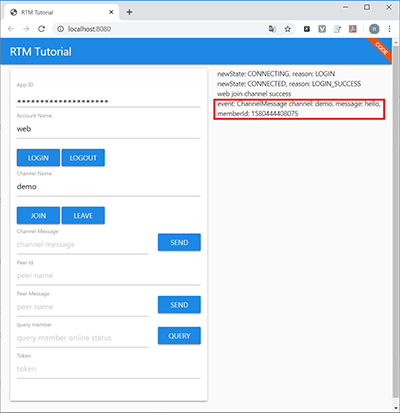This screenshot has width=400, height=413.
Task: Leave the channel with the LEAVE button
Action: 83,215
